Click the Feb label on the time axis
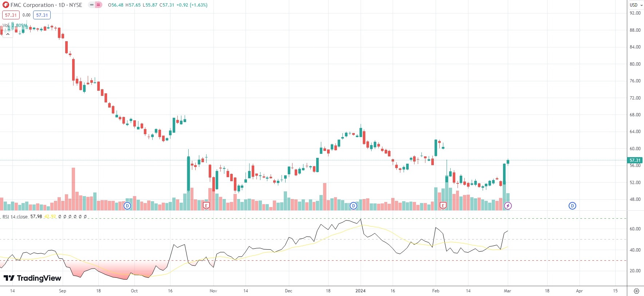 pos(436,291)
